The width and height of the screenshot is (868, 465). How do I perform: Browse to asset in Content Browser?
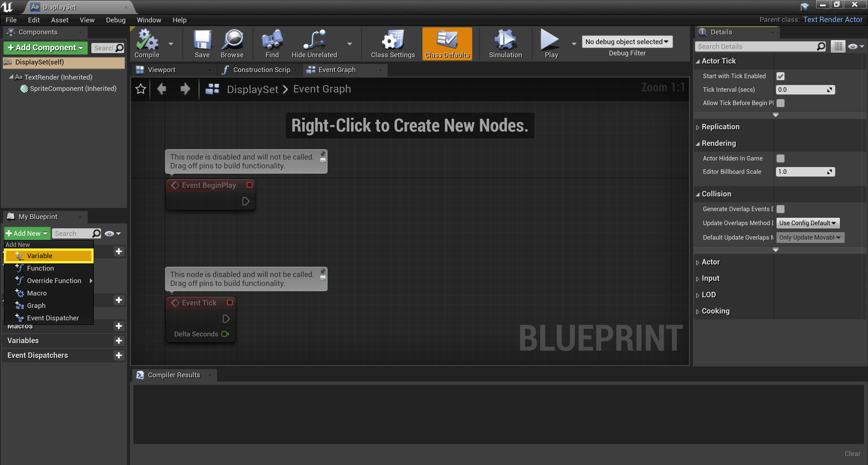pyautogui.click(x=233, y=43)
